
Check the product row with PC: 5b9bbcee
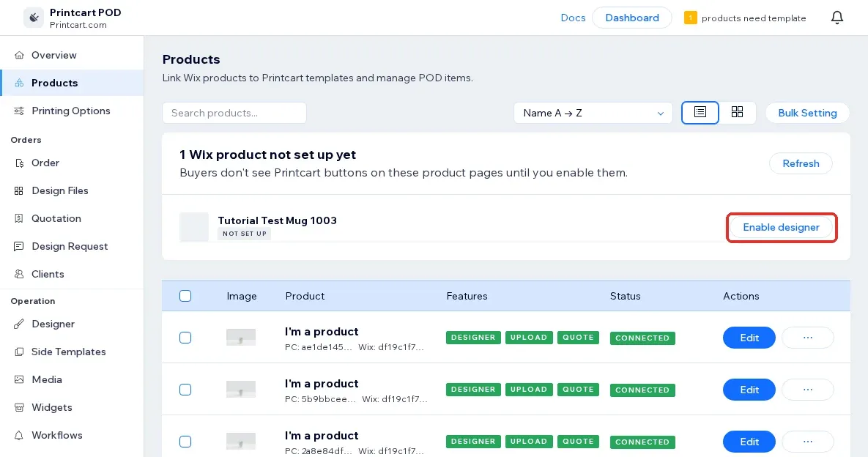coord(185,390)
